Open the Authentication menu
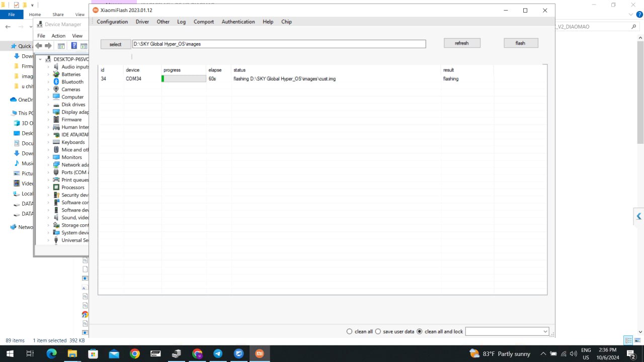The image size is (644, 362). [238, 22]
